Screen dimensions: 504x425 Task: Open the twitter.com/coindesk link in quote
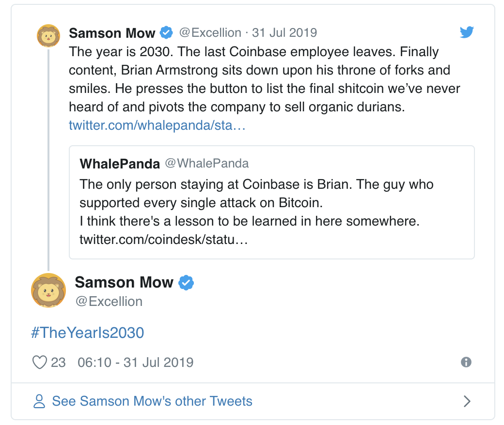[164, 240]
